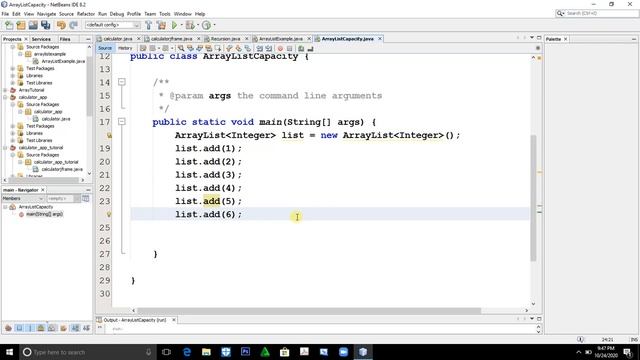
Task: Click the Find Selection magnifier icon
Action: point(181,48)
